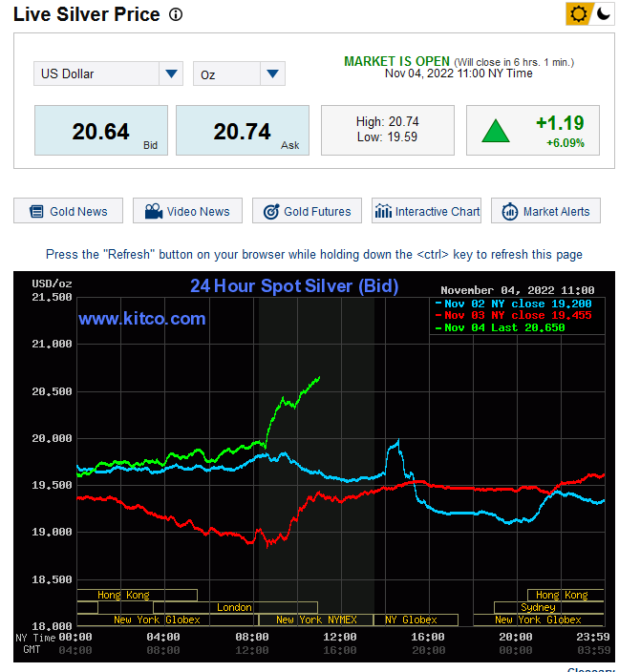The height and width of the screenshot is (672, 619).
Task: Open Market Alerts
Action: (545, 211)
